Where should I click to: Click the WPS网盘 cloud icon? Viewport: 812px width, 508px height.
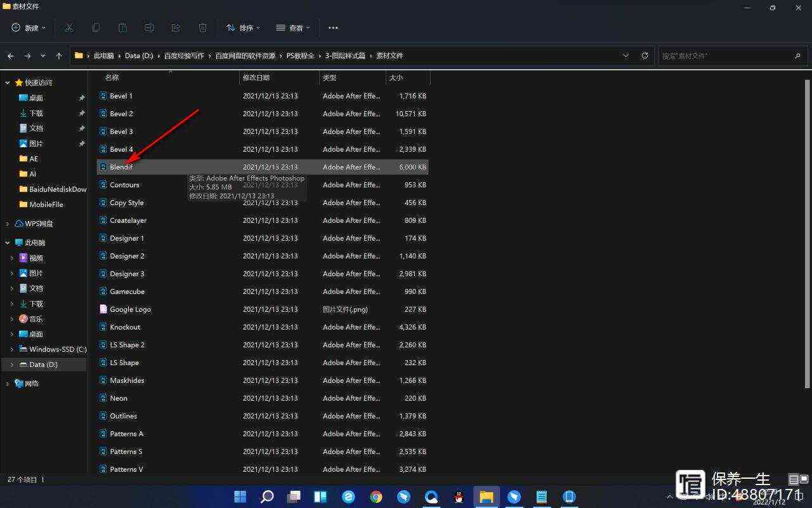[19, 224]
